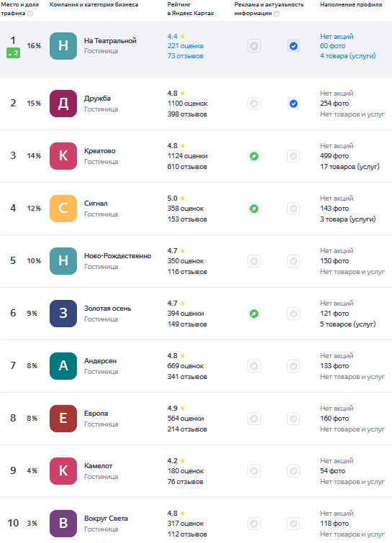The height and width of the screenshot is (543, 392).
Task: Click the green rank change badge showing 2
Action: (13, 53)
